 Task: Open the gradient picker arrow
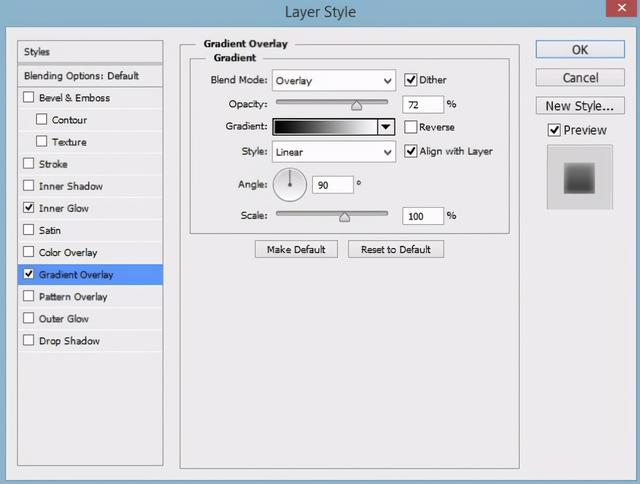click(x=386, y=127)
